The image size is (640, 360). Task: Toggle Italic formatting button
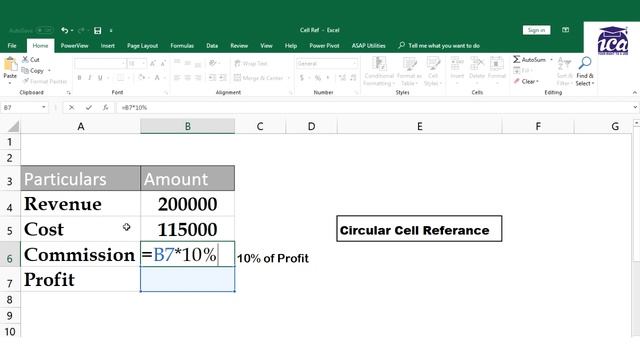[89, 78]
